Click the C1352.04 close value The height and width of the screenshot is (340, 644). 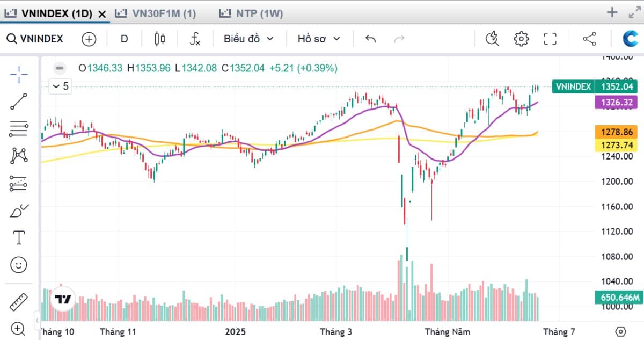tap(243, 68)
